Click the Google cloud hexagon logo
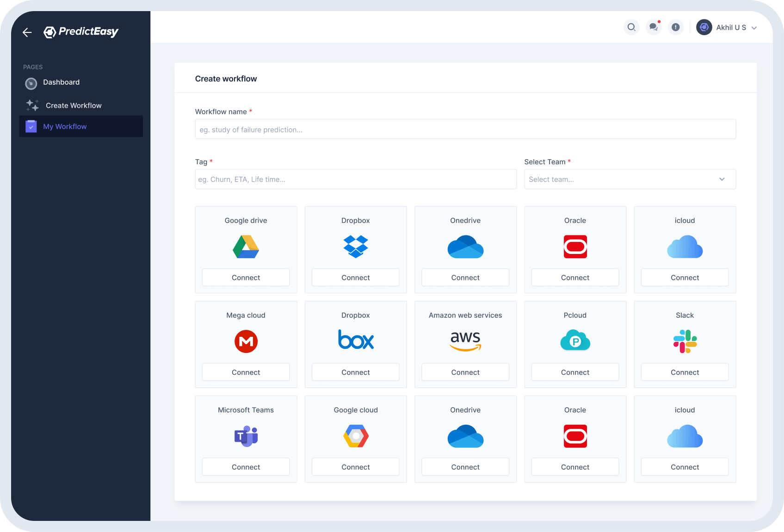Image resolution: width=784 pixels, height=532 pixels. click(x=356, y=436)
